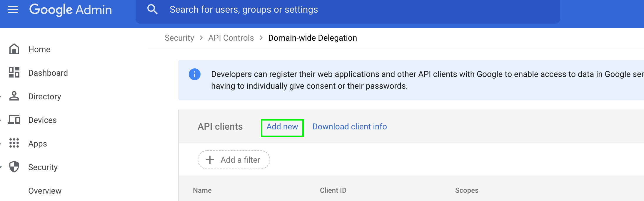The image size is (644, 201).
Task: Click Add a filter button
Action: [x=234, y=160]
